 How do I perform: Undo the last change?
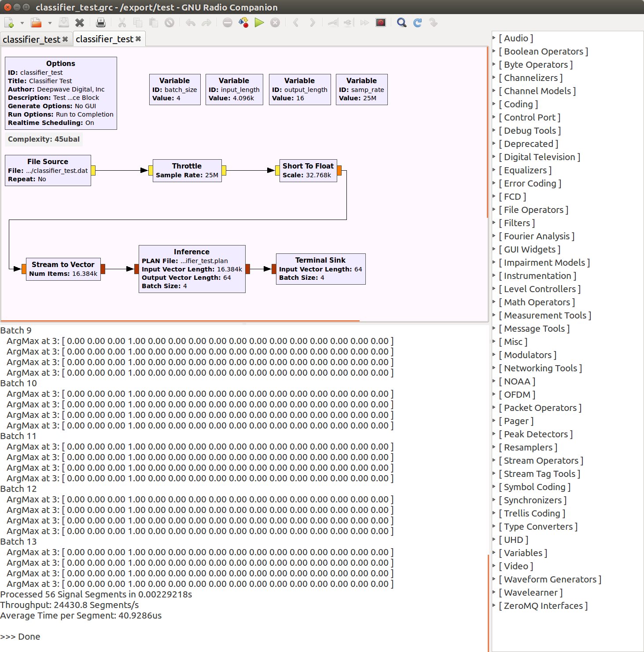point(190,23)
